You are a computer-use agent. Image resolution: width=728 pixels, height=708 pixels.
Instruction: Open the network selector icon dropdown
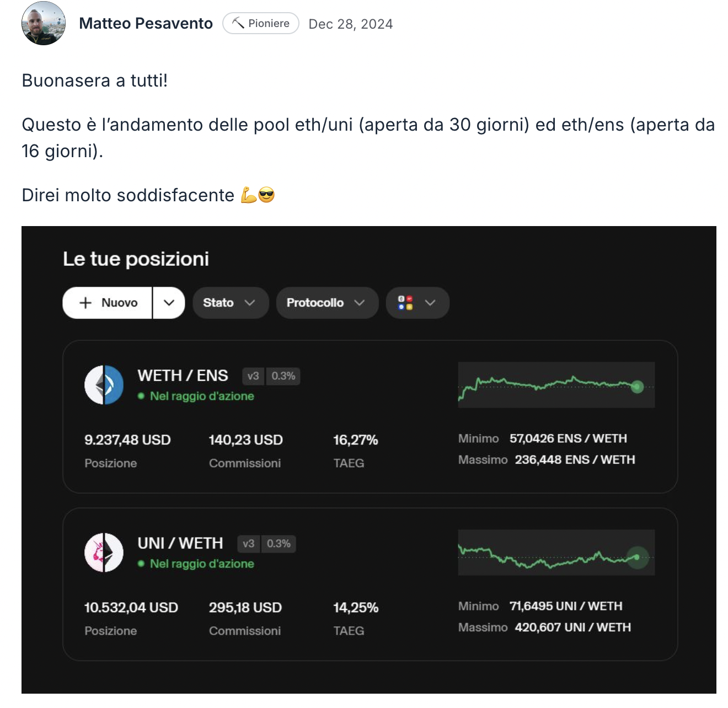(417, 303)
